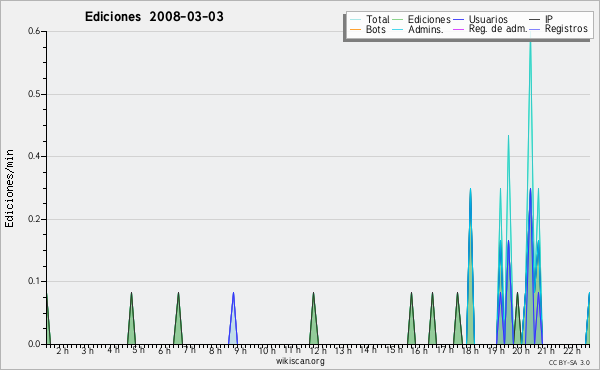
Task: Click the 'Bots' legend entry
Action: point(368,29)
